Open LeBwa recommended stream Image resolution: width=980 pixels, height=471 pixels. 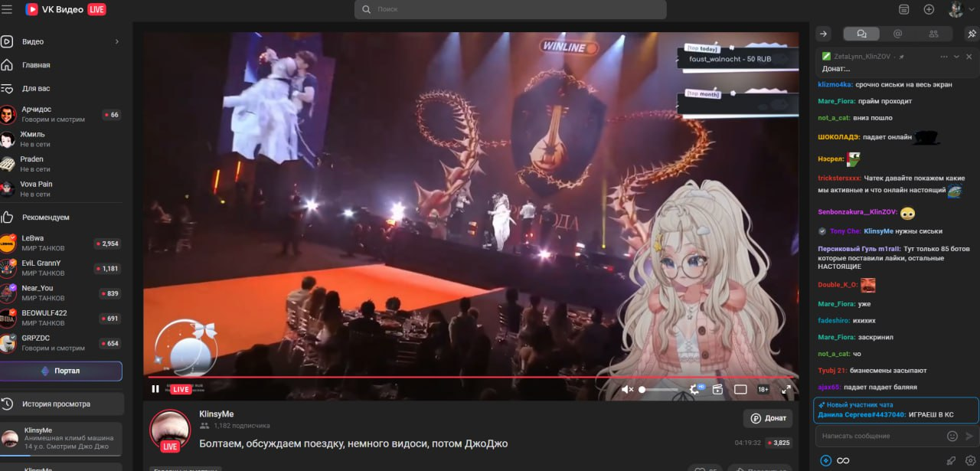[x=61, y=244]
